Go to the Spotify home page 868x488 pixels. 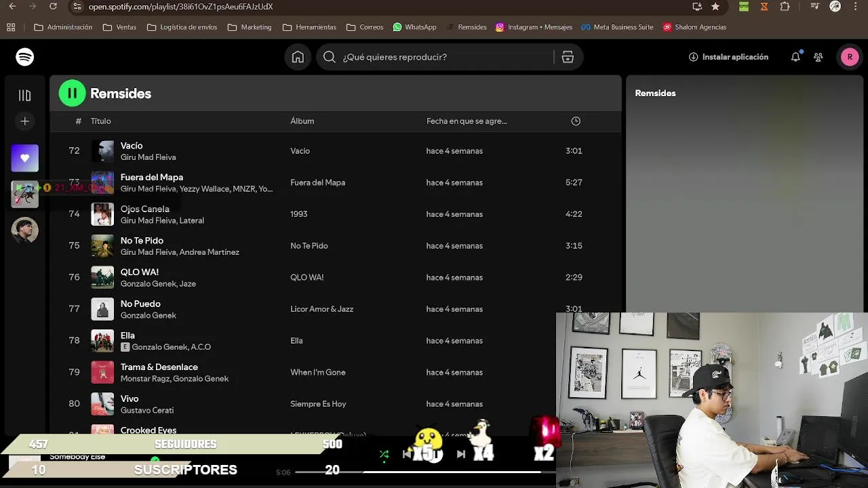(x=298, y=57)
